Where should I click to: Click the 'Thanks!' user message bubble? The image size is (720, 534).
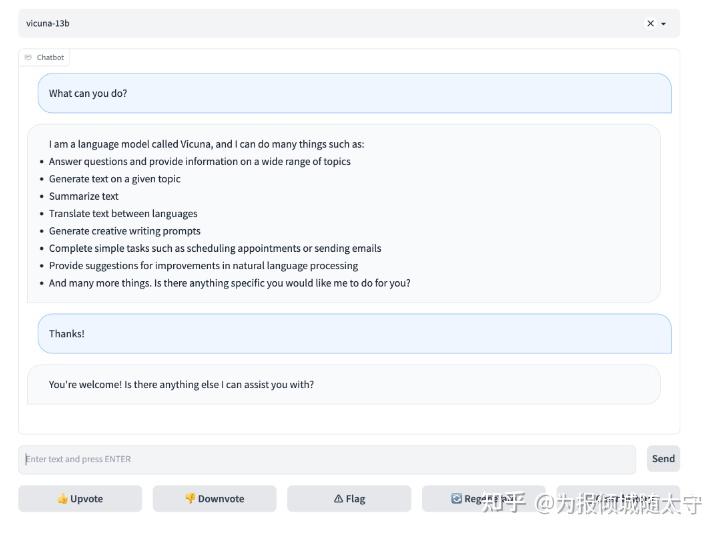[354, 334]
